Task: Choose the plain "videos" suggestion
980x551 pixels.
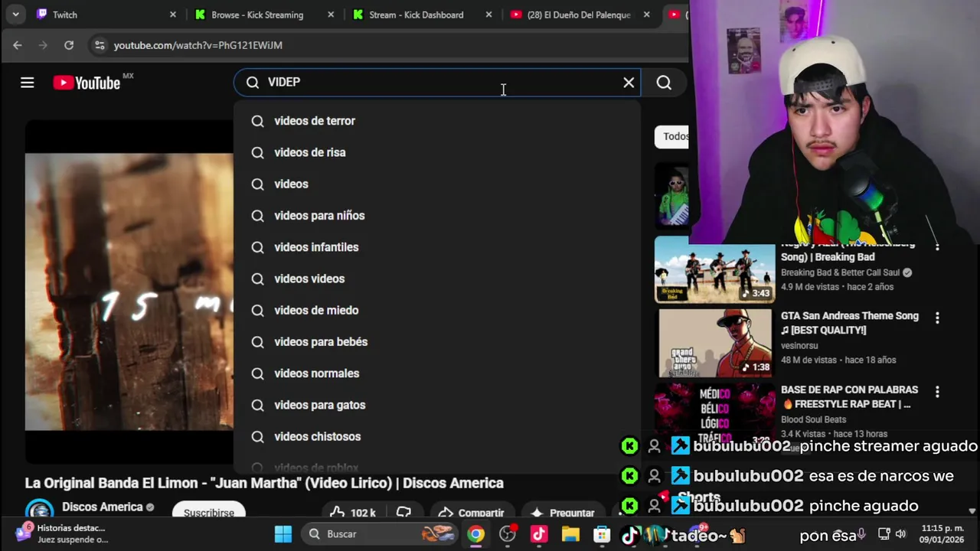Action: [437, 184]
